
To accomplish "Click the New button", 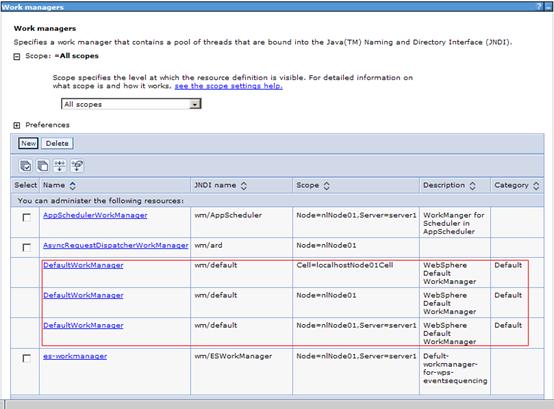I will (x=28, y=143).
